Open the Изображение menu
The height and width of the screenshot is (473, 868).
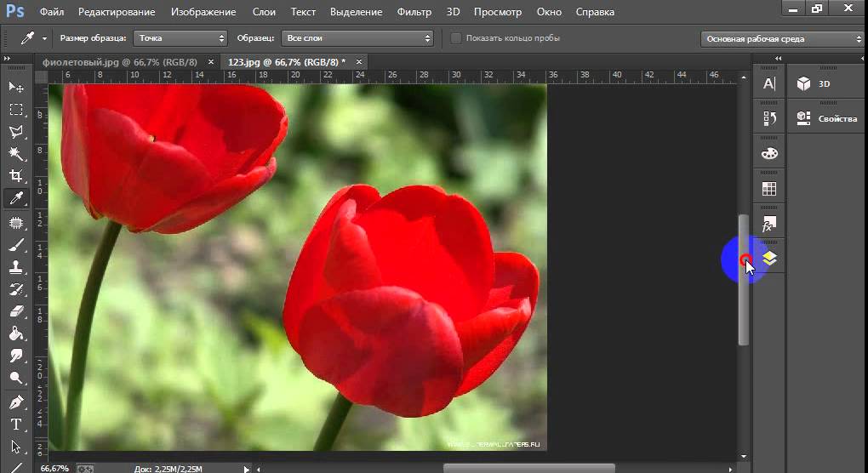click(x=203, y=12)
